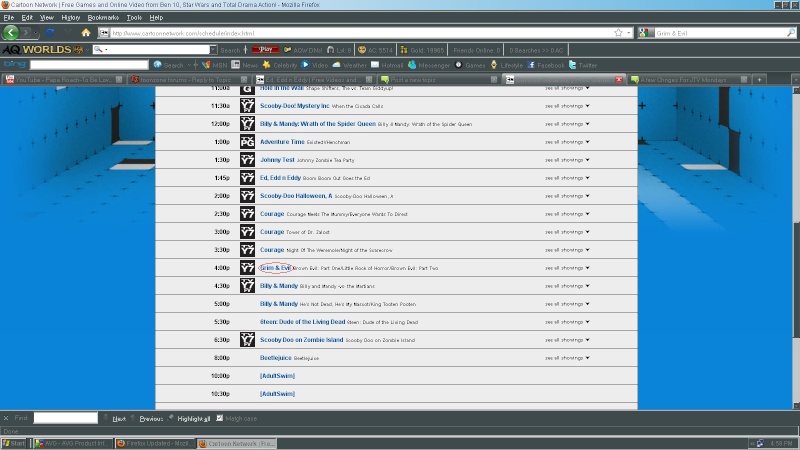Open the Tools menu

[x=134, y=17]
